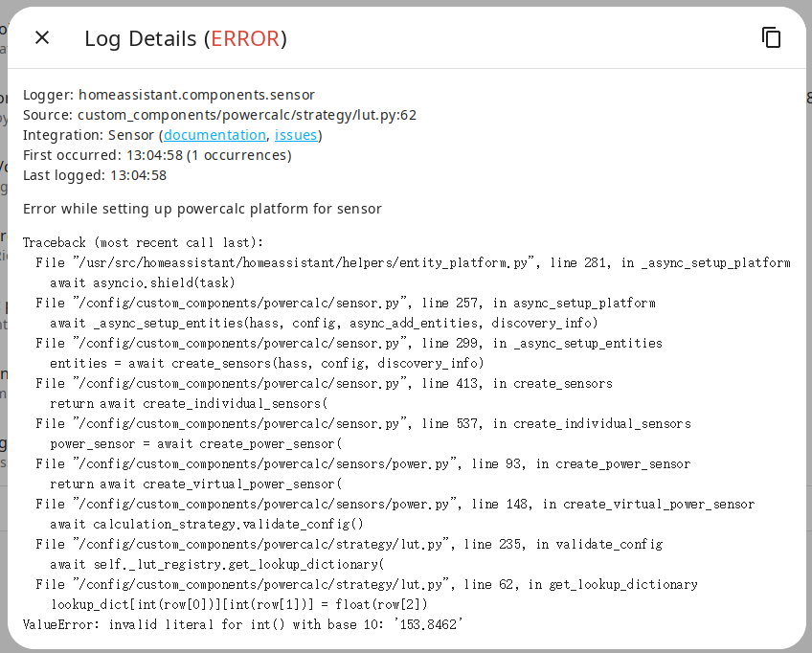Viewport: 812px width, 653px height.
Task: Click the X to close Log Details
Action: [x=41, y=37]
